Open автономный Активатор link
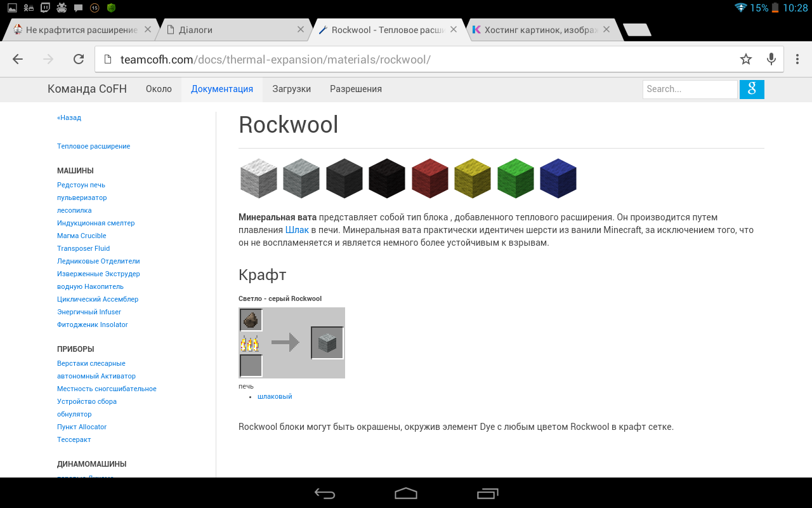Viewport: 812px width, 508px height. [96, 376]
